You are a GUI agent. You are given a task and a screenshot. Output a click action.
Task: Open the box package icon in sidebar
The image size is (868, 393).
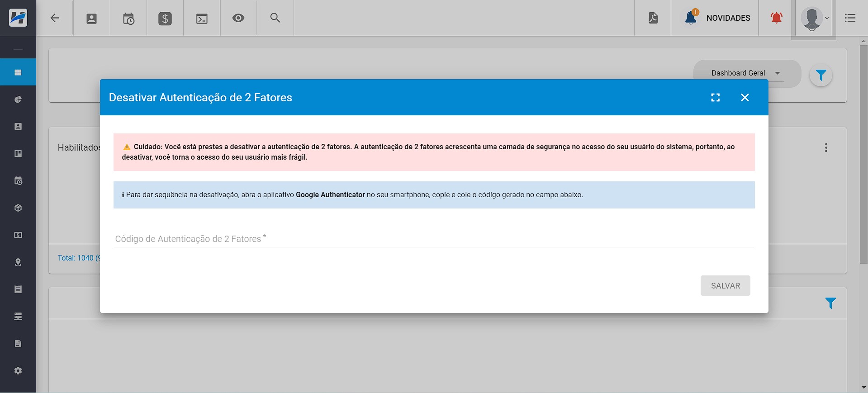point(18,208)
